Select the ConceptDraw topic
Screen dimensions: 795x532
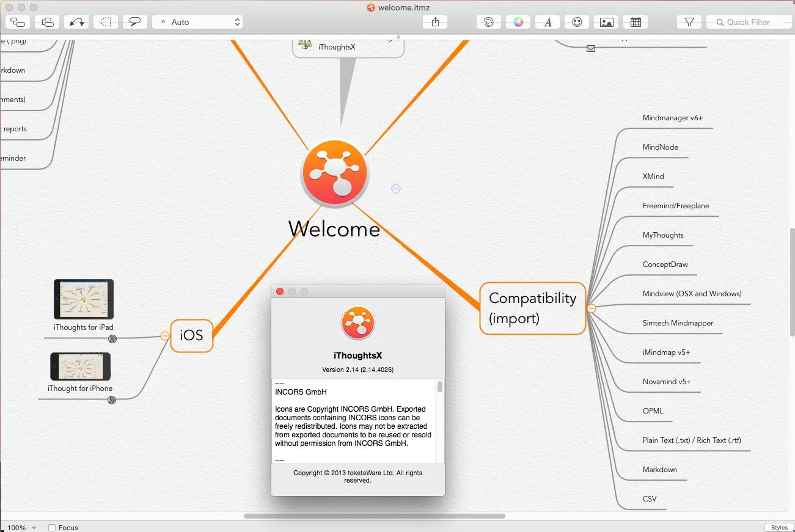pos(665,264)
